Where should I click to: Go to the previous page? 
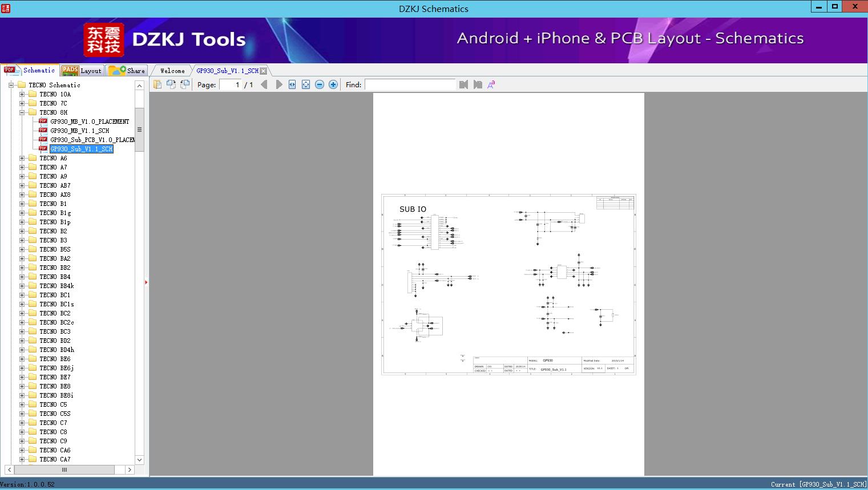[264, 84]
